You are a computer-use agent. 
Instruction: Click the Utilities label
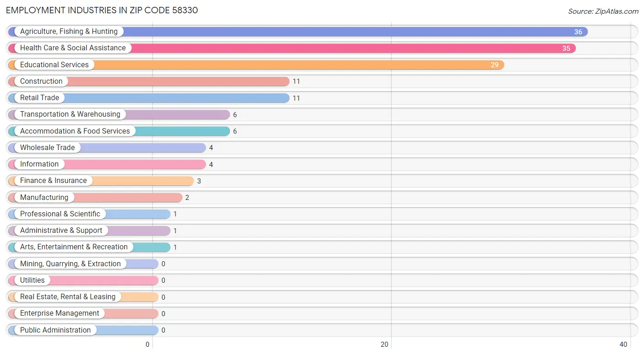click(33, 280)
